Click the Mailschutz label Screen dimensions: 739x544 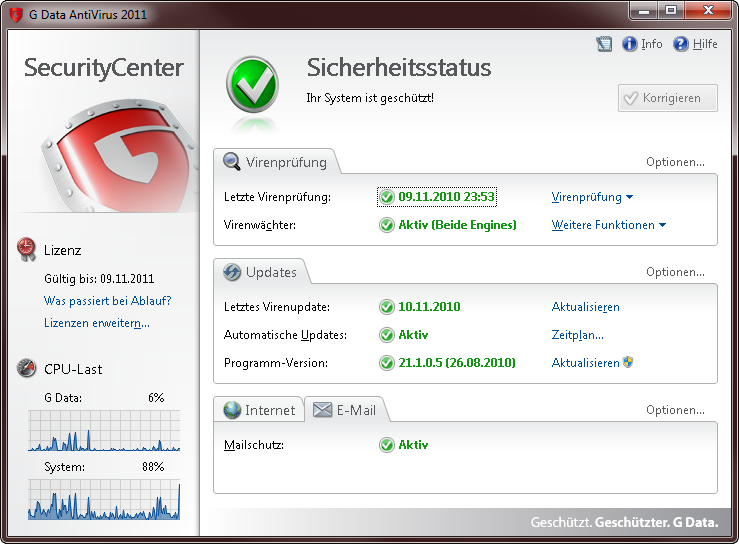click(254, 445)
